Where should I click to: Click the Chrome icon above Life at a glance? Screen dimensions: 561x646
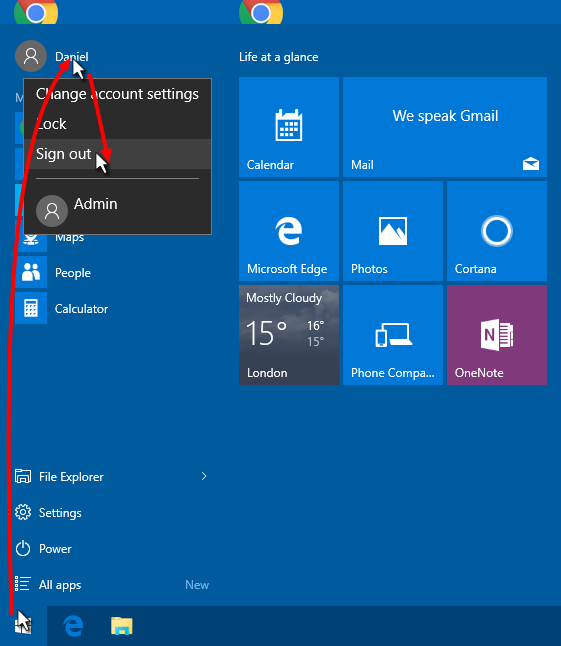[x=261, y=12]
